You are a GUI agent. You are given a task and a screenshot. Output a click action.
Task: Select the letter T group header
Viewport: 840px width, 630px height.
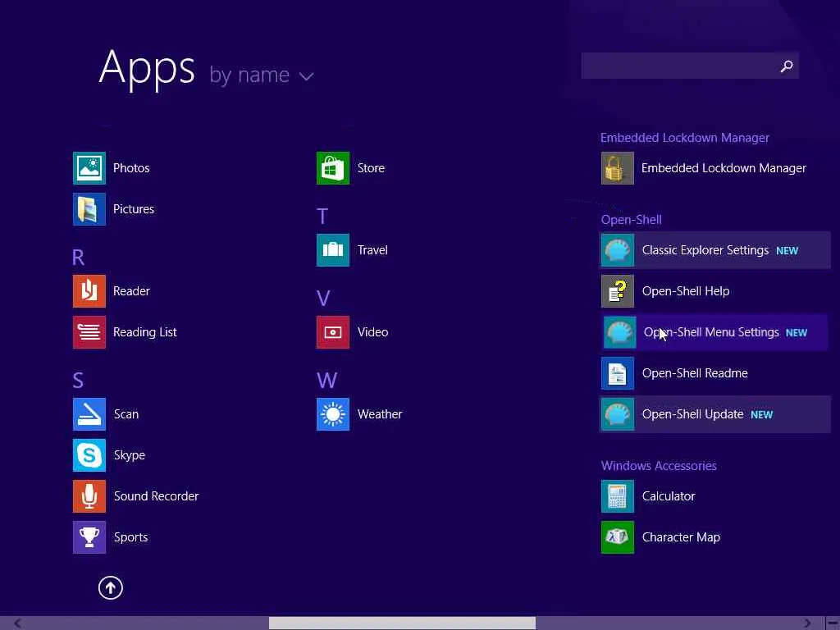click(322, 217)
